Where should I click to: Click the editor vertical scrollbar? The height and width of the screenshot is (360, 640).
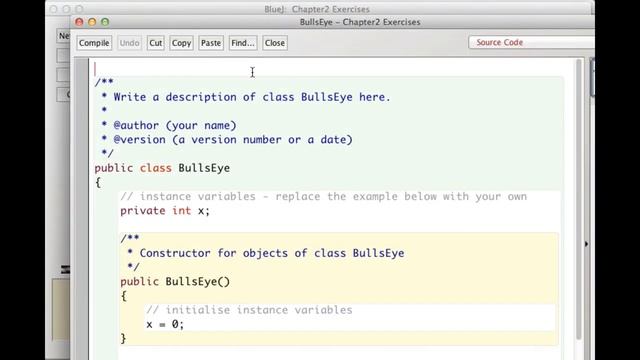pos(578,199)
